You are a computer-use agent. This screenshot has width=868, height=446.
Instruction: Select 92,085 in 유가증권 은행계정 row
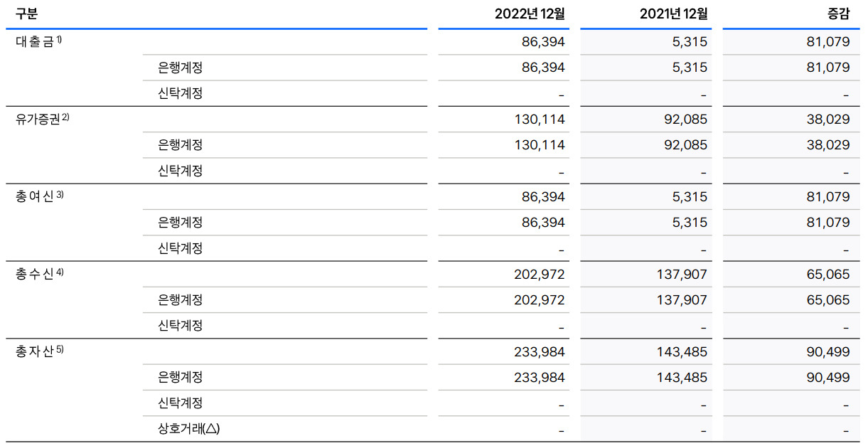[x=685, y=145]
